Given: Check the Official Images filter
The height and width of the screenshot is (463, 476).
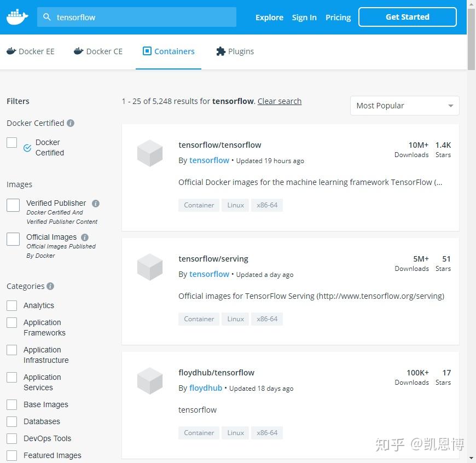Looking at the screenshot, I should pyautogui.click(x=13, y=239).
